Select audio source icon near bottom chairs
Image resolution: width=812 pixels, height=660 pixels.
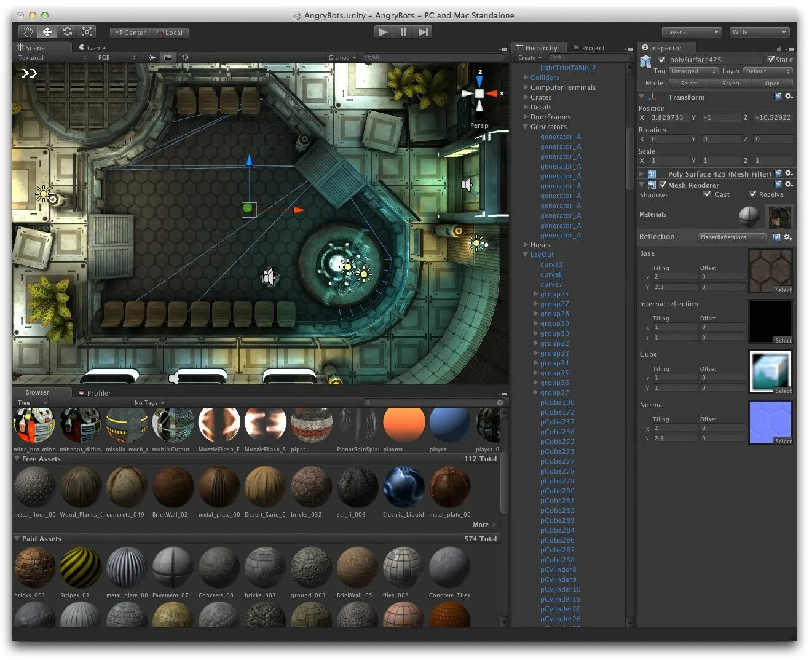[x=269, y=277]
